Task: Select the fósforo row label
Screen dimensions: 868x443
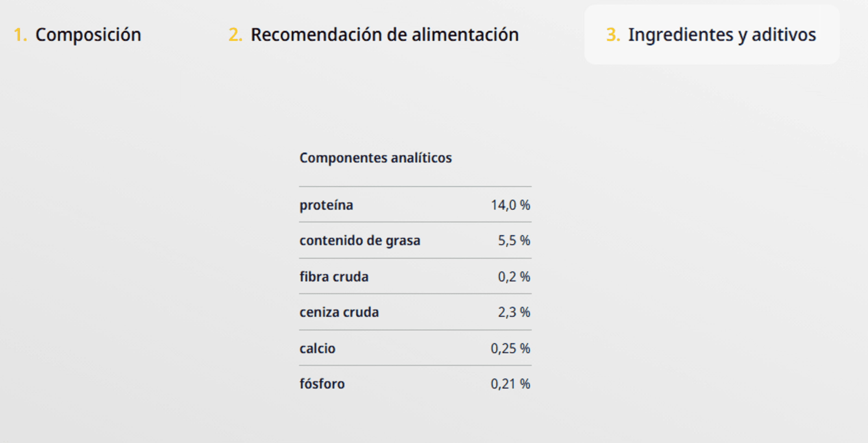Action: tap(322, 384)
